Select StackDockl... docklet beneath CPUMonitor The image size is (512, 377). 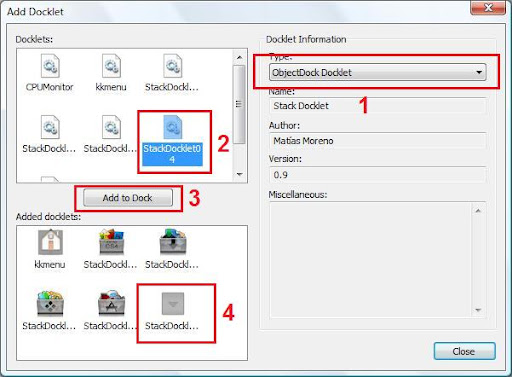pyautogui.click(x=49, y=134)
